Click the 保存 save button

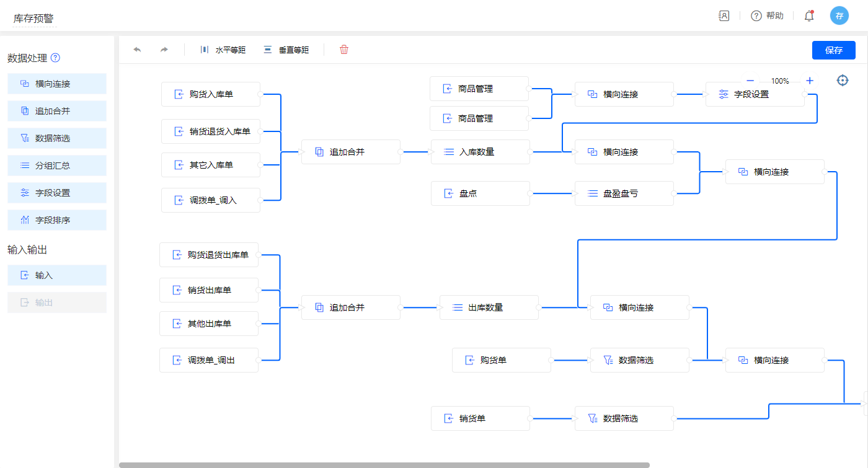[x=833, y=50]
